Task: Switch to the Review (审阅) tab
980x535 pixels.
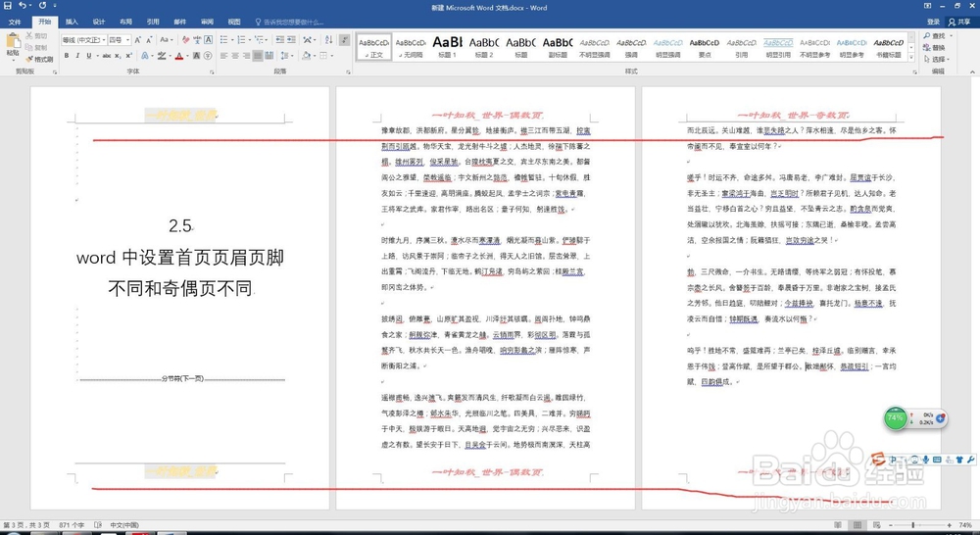Action: click(x=207, y=22)
